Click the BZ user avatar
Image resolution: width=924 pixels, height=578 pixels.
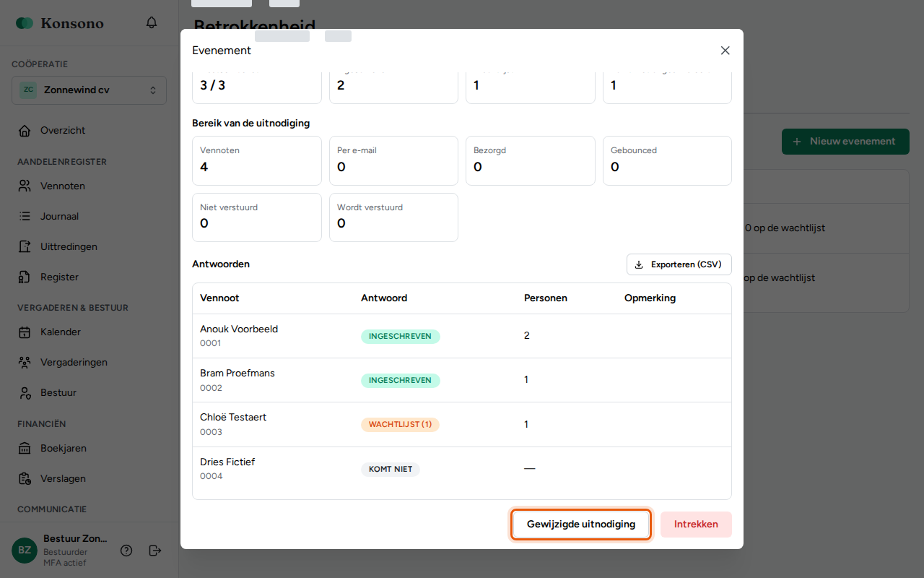click(x=25, y=551)
